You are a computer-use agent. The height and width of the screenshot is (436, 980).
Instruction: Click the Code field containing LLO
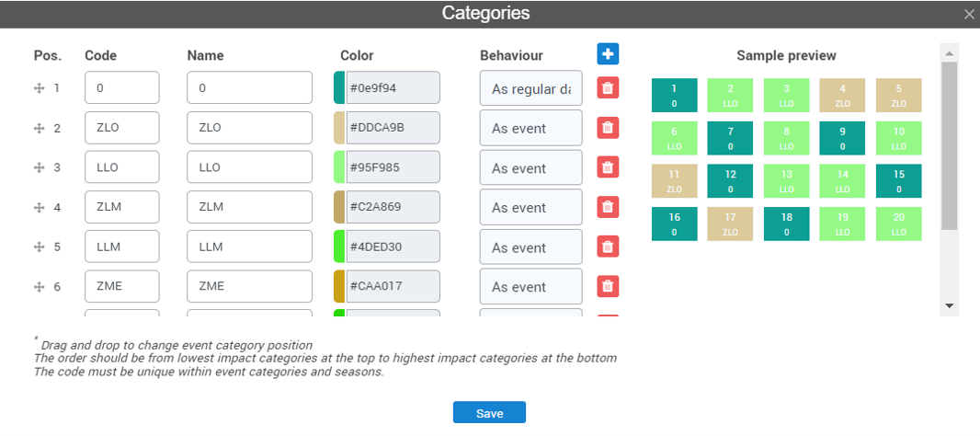click(122, 167)
